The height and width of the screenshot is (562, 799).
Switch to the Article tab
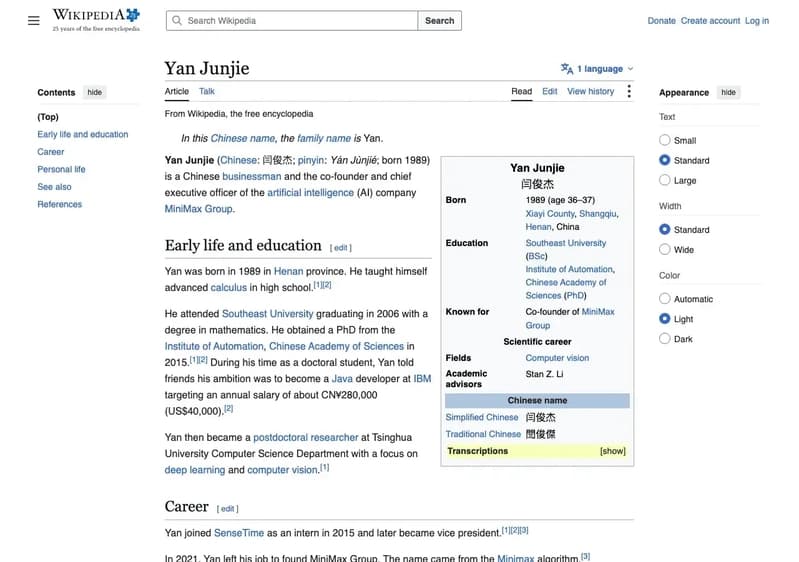click(x=176, y=91)
